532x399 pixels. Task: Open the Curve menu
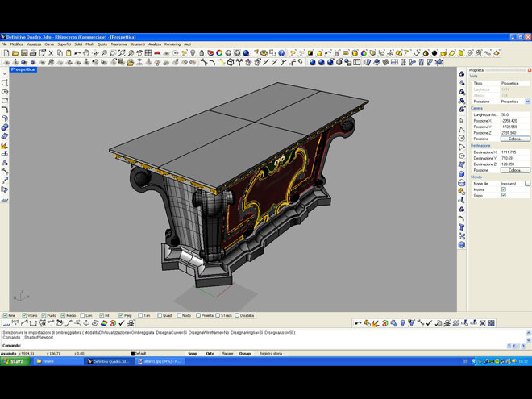(49, 44)
